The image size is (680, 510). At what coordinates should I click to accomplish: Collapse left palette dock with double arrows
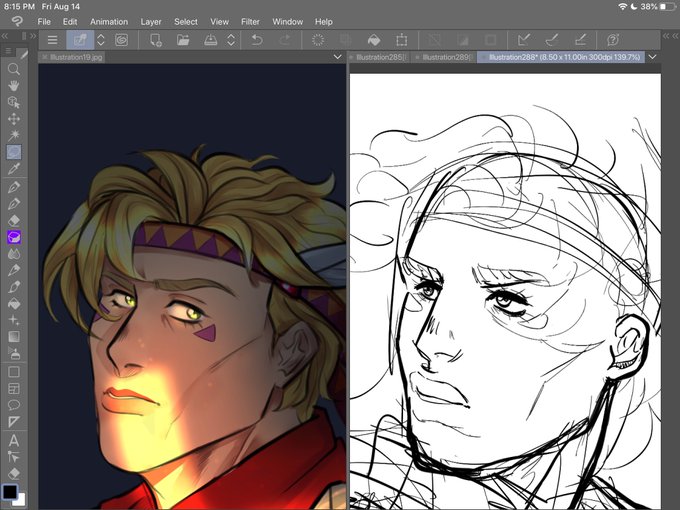coord(5,36)
